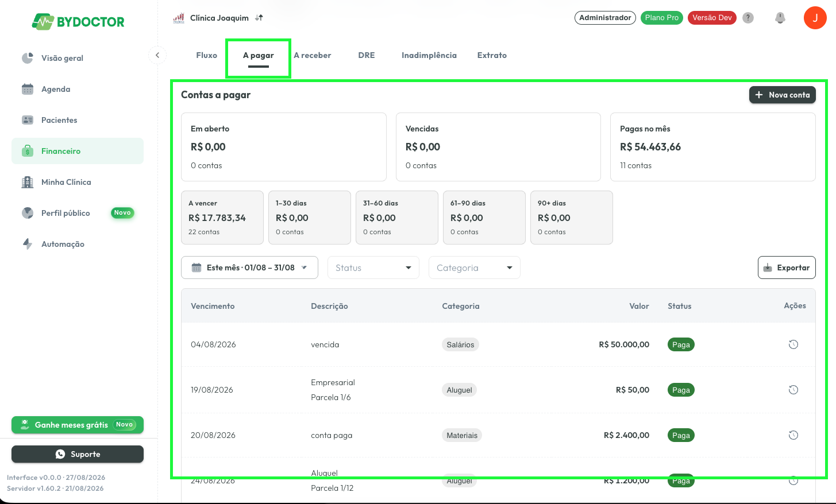836x504 pixels.
Task: Click the help question mark icon
Action: point(748,18)
